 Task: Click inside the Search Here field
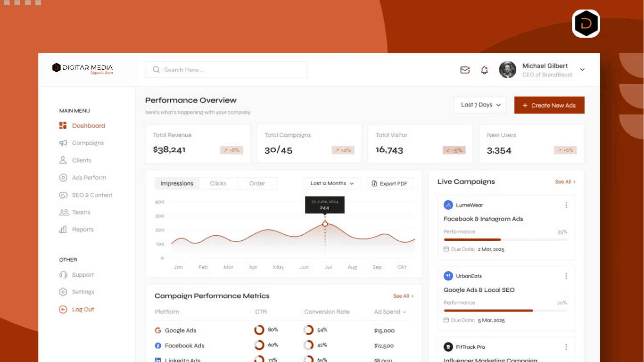tap(226, 69)
